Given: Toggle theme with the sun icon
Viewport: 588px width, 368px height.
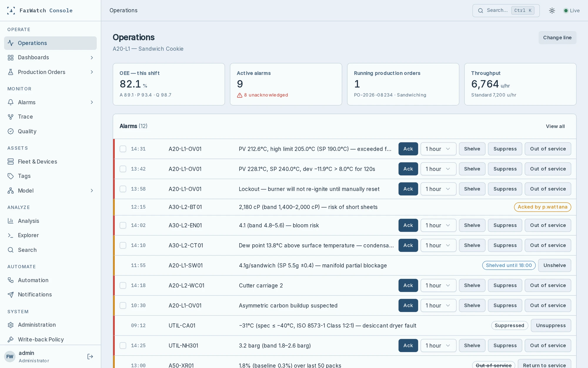Looking at the screenshot, I should point(552,11).
